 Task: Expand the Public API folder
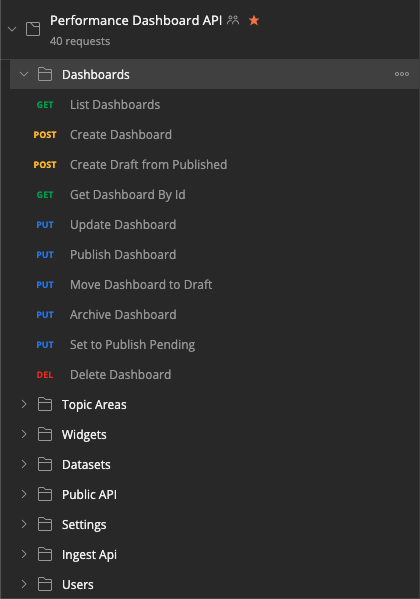[24, 494]
